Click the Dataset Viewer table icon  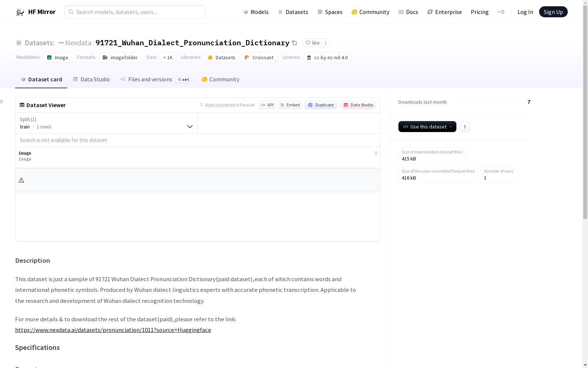pyautogui.click(x=22, y=105)
